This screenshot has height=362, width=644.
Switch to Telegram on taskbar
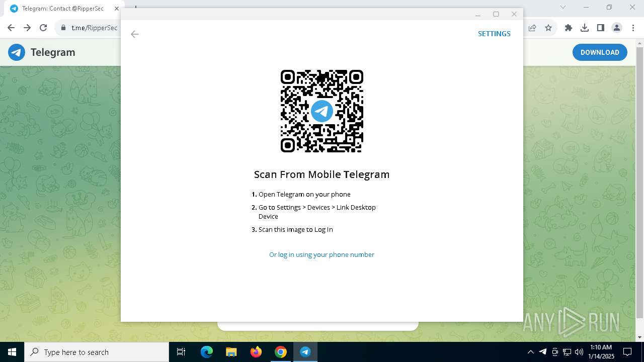[x=305, y=352]
